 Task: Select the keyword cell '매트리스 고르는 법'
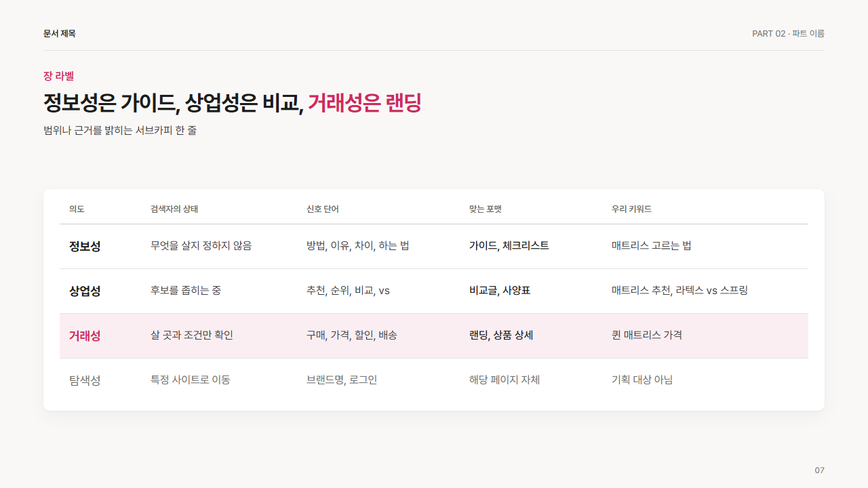click(652, 246)
